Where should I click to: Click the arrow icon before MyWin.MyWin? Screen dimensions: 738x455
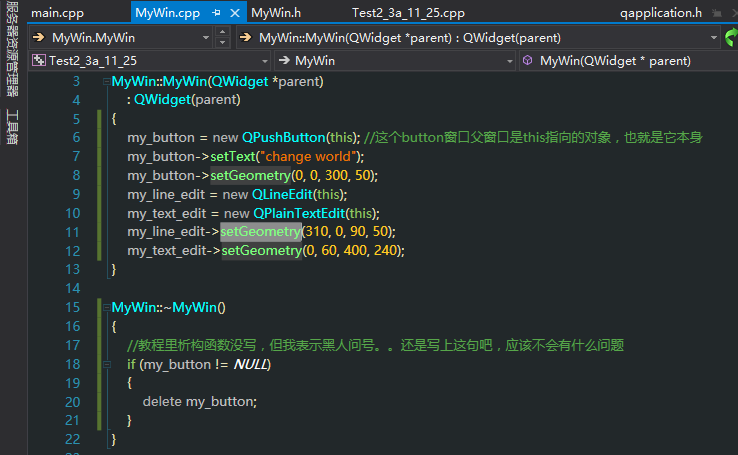click(x=39, y=37)
